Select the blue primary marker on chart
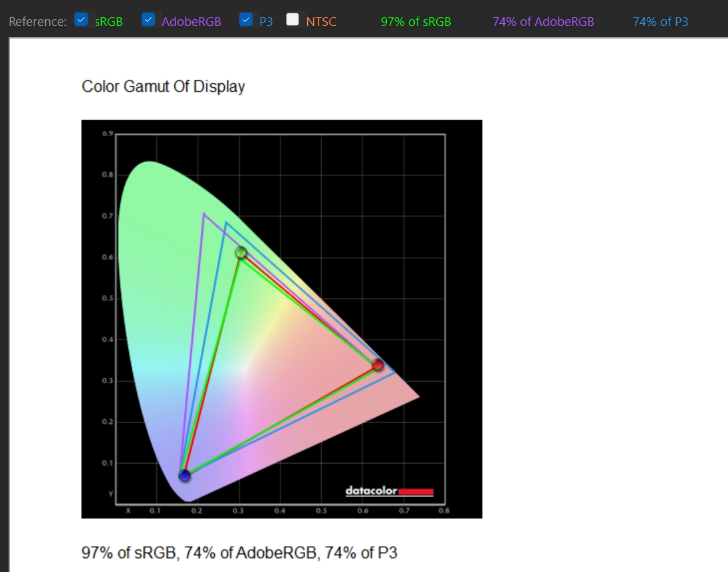The width and height of the screenshot is (728, 572). [x=185, y=475]
